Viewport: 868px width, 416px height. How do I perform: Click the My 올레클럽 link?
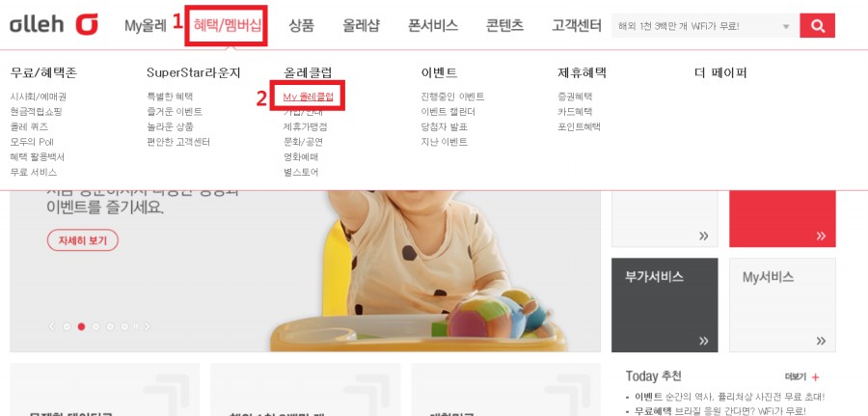pos(309,97)
